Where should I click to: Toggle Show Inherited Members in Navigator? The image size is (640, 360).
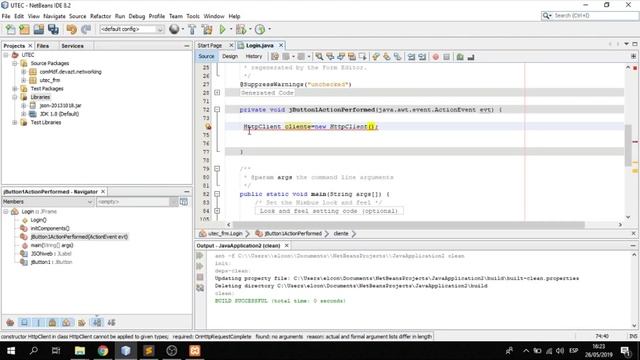pyautogui.click(x=10, y=322)
